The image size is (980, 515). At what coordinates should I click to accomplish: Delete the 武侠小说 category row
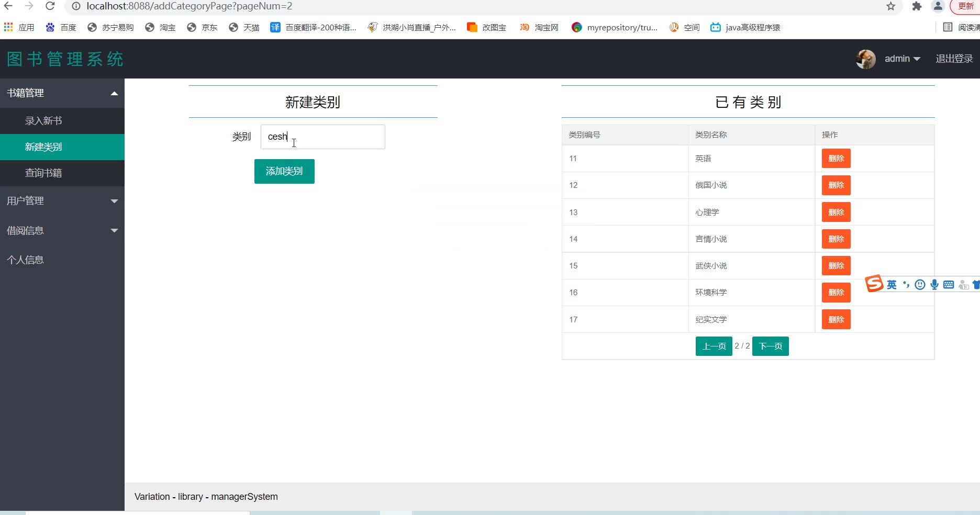pyautogui.click(x=836, y=266)
